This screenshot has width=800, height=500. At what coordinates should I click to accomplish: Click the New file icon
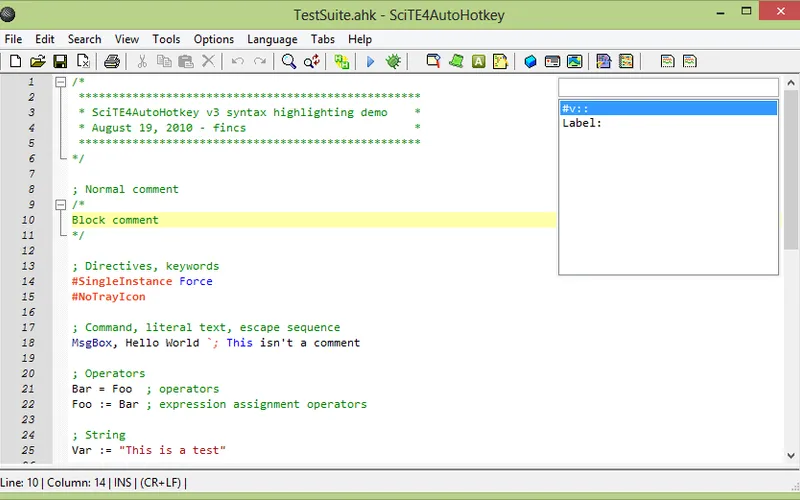point(15,62)
